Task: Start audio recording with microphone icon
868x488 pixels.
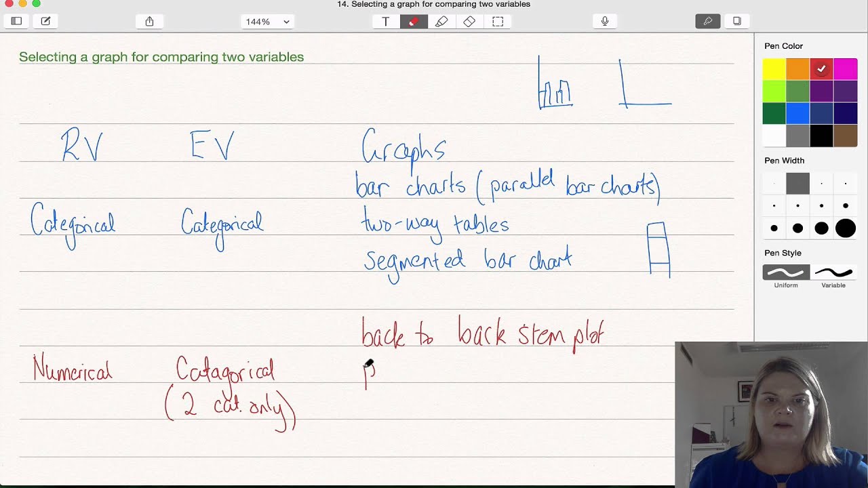Action: [x=605, y=21]
